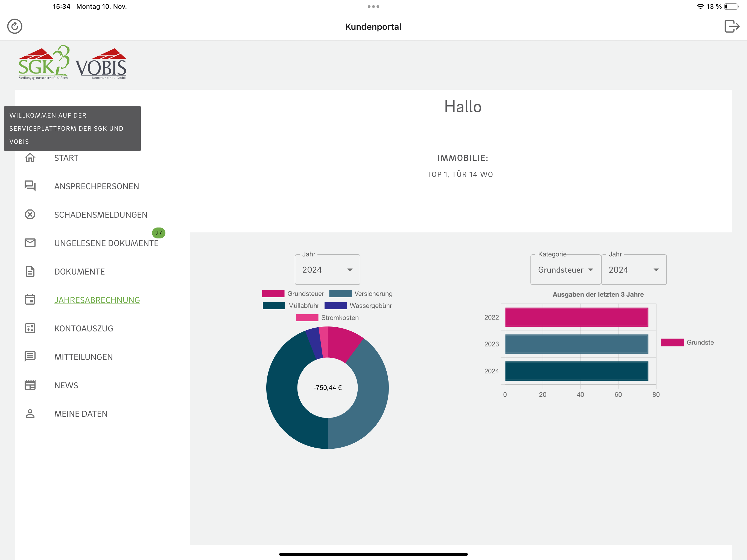
Task: Tap the logout icon in header
Action: (x=732, y=26)
